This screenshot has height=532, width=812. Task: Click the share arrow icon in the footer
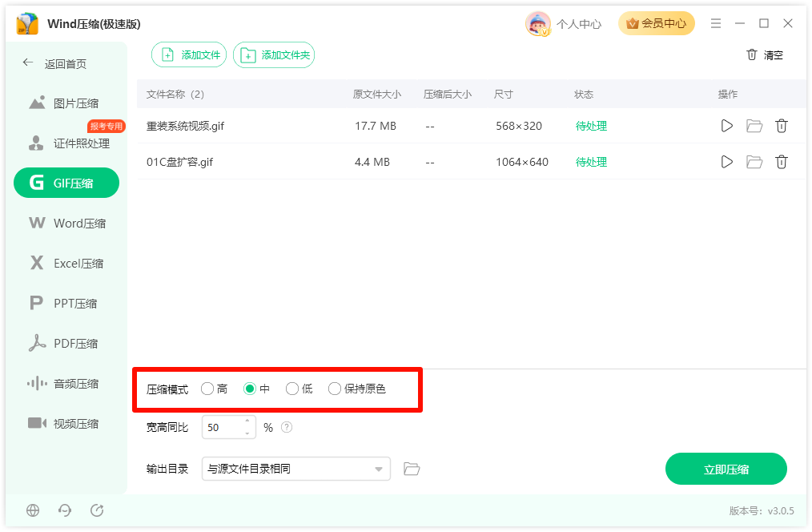click(97, 510)
